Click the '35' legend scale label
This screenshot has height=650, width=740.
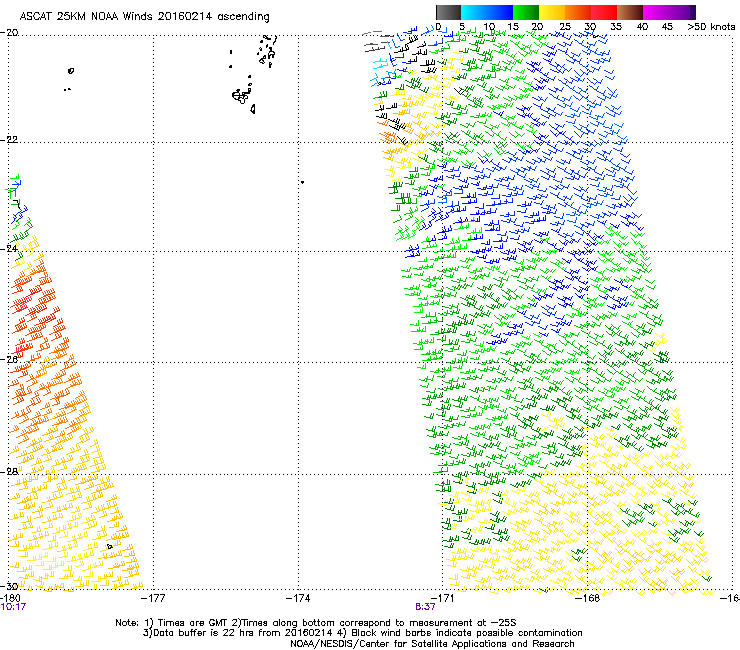[x=616, y=27]
